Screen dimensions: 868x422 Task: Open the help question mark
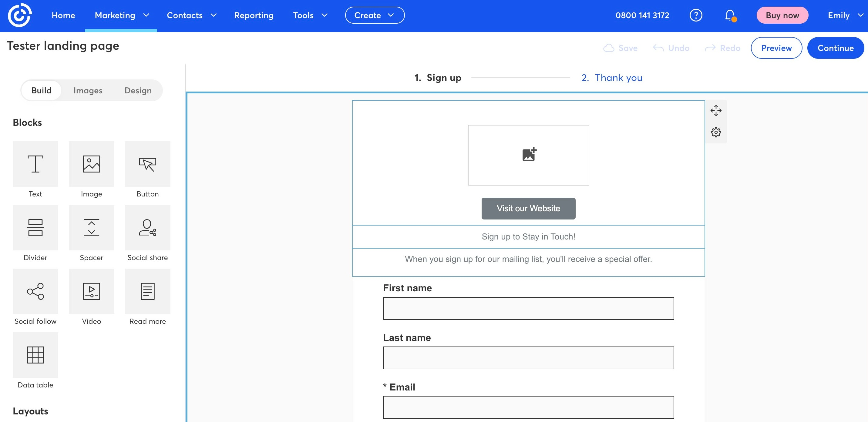696,15
